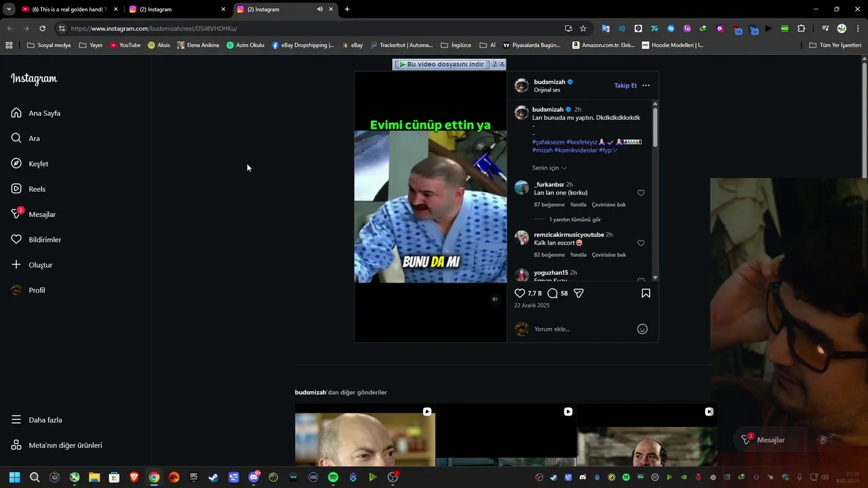This screenshot has height=488, width=868.
Task: Open Spotify from the taskbar
Action: pos(333,477)
